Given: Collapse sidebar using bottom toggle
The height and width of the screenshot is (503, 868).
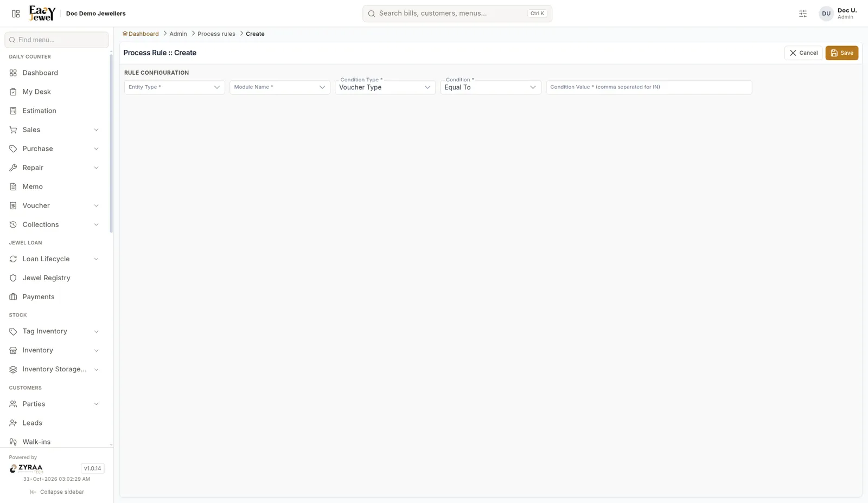Looking at the screenshot, I should pos(57,492).
